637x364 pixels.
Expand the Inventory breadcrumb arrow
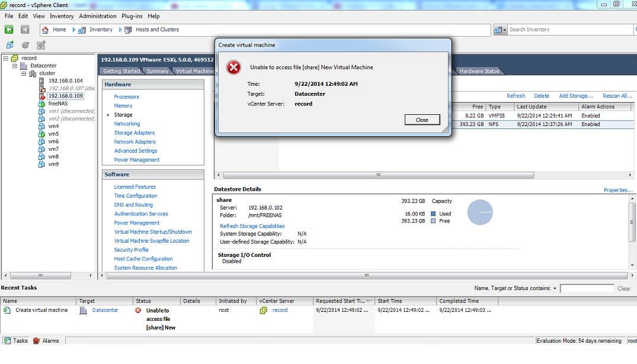[x=120, y=30]
